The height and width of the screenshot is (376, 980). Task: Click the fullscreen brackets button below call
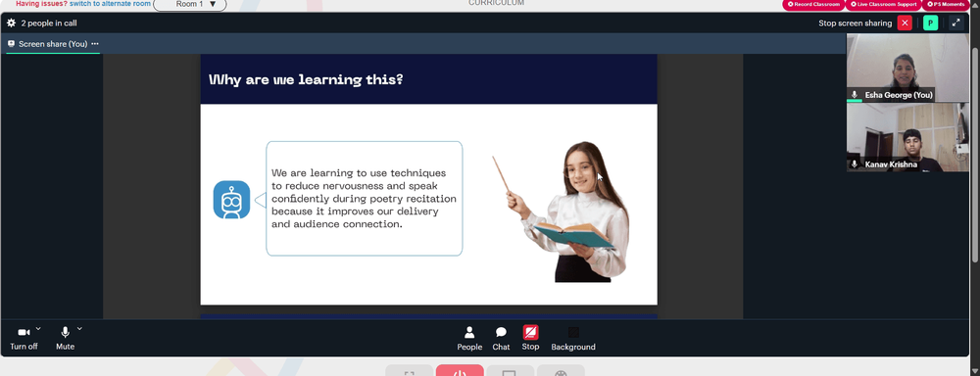410,370
